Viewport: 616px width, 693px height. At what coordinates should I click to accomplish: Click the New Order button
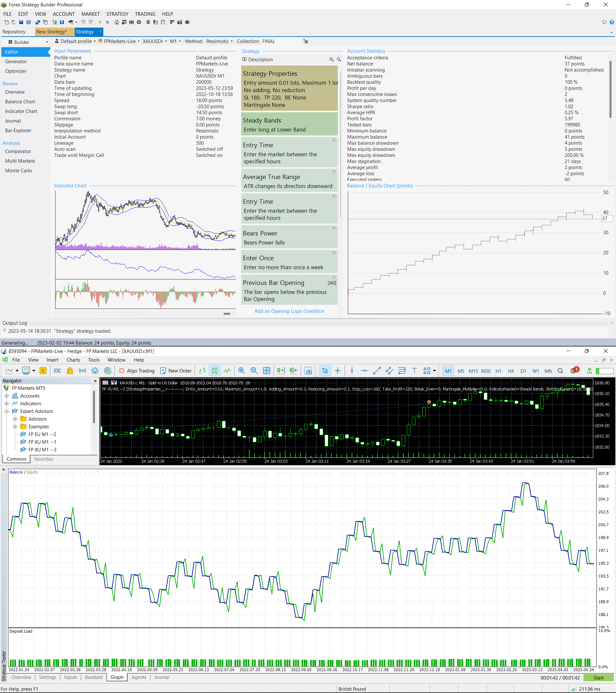point(176,371)
